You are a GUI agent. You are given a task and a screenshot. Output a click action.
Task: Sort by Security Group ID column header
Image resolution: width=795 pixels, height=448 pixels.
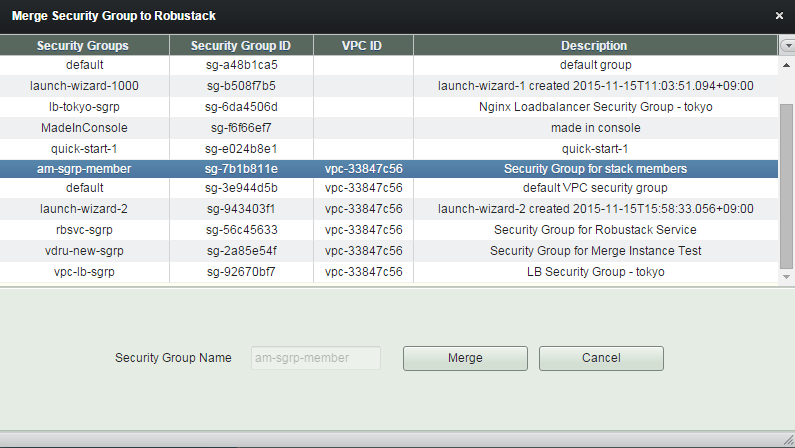pos(241,46)
